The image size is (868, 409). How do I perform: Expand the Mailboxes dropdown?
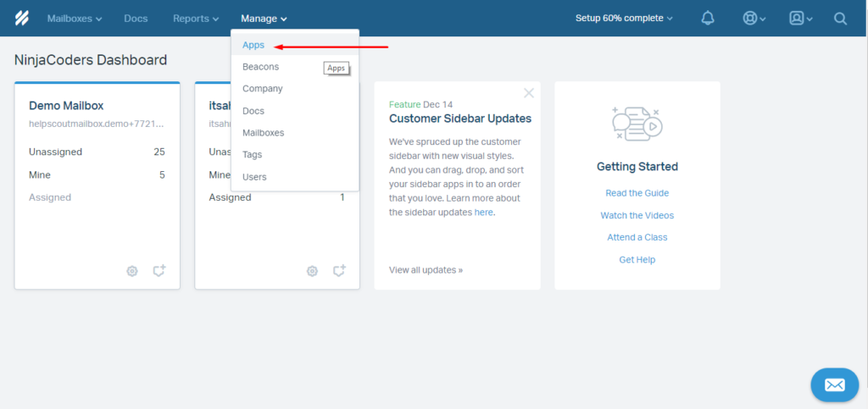pyautogui.click(x=75, y=19)
